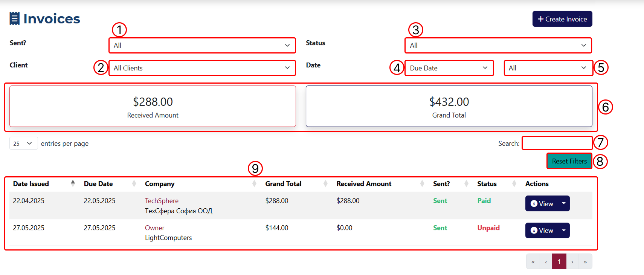The image size is (644, 275).
Task: Go to next page of pagination
Action: click(572, 261)
